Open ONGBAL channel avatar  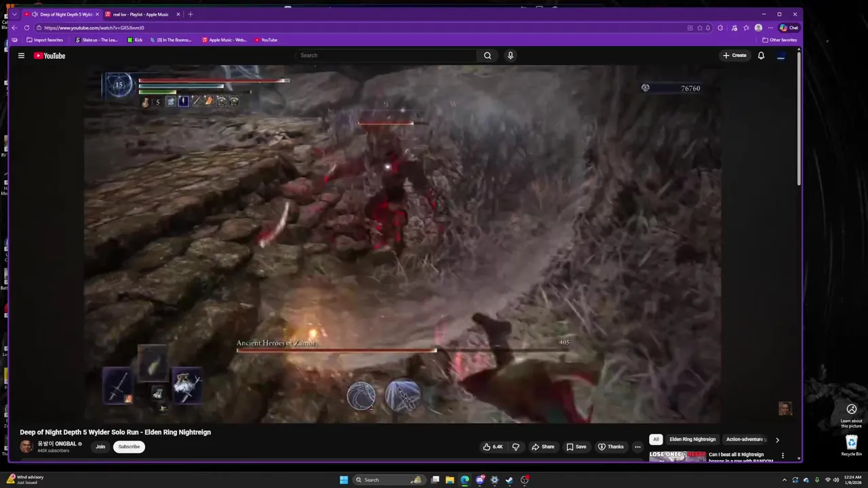click(x=26, y=447)
